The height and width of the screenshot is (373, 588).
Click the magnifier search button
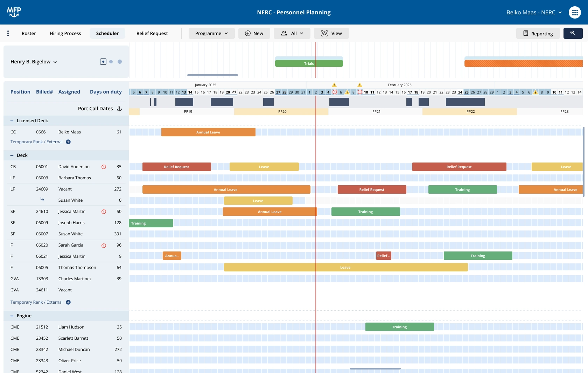573,33
